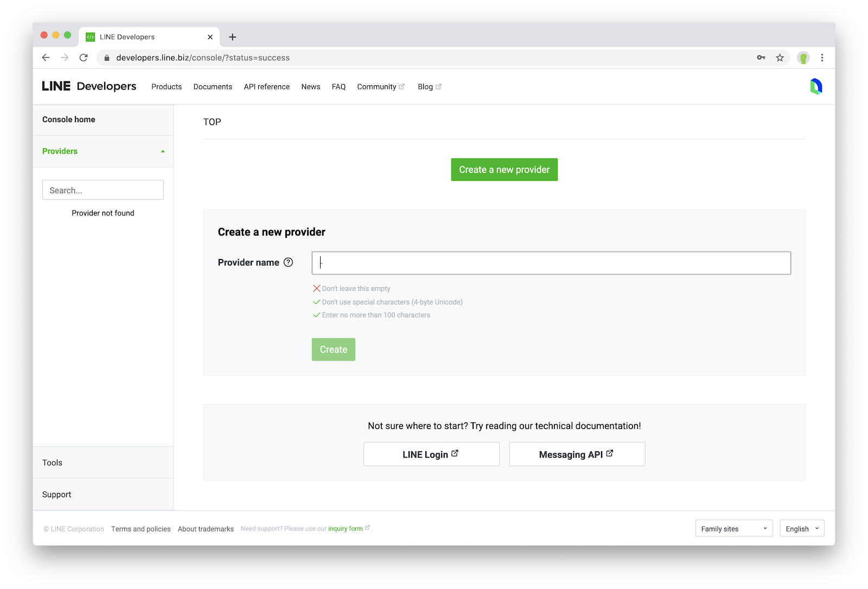The height and width of the screenshot is (589, 868).
Task: Click the LINE Developers logo
Action: [x=89, y=86]
